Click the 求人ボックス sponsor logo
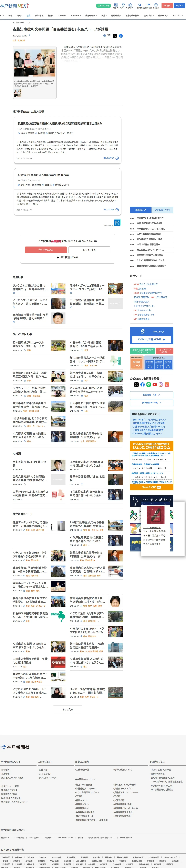The image size is (186, 868). pyautogui.click(x=117, y=222)
